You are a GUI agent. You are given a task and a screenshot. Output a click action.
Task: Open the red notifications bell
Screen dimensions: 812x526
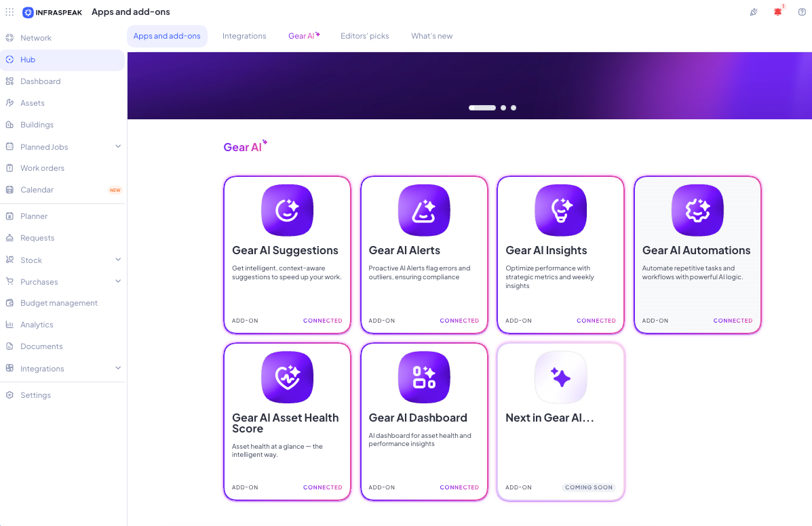click(x=778, y=12)
